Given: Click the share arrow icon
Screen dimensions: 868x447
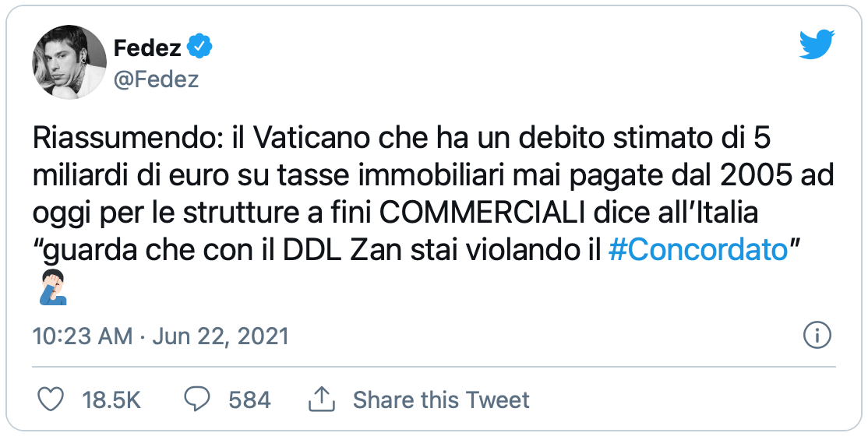Looking at the screenshot, I should coord(322,399).
